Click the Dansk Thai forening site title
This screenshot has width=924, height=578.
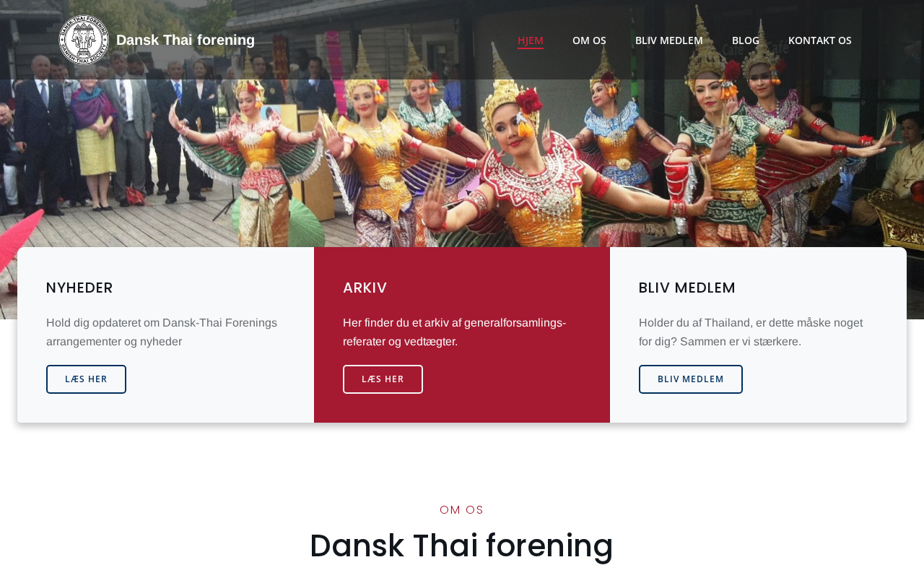pyautogui.click(x=186, y=40)
